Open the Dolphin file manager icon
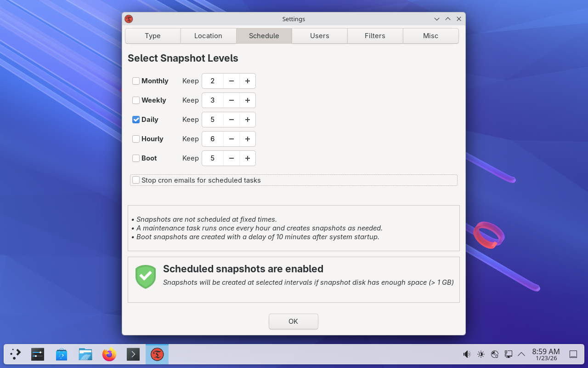This screenshot has height=368, width=588. click(x=85, y=354)
